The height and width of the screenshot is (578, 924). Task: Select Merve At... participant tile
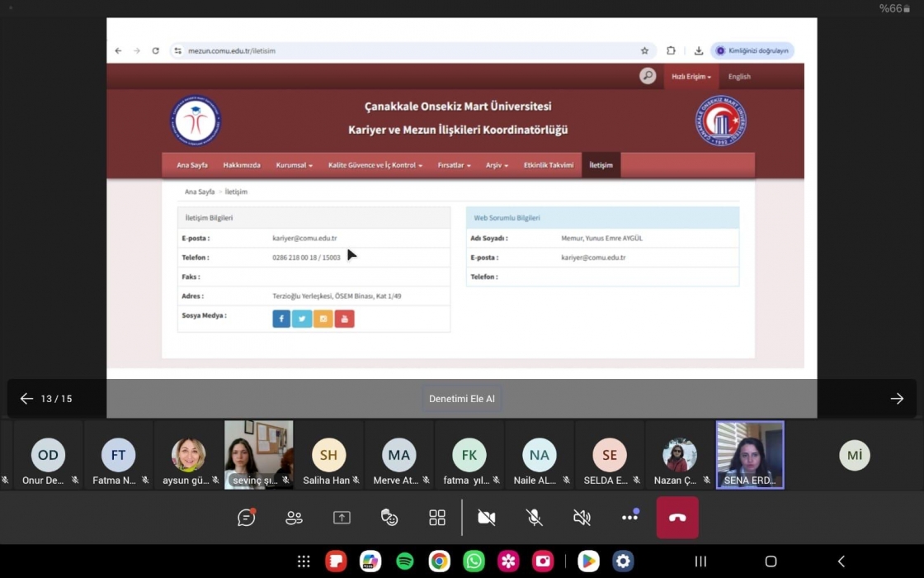(399, 455)
